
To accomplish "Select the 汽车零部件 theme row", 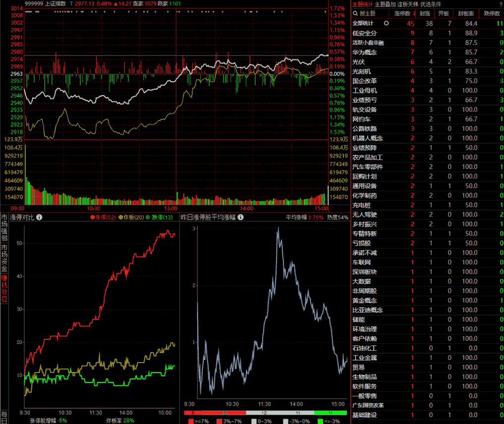I will 428,167.
